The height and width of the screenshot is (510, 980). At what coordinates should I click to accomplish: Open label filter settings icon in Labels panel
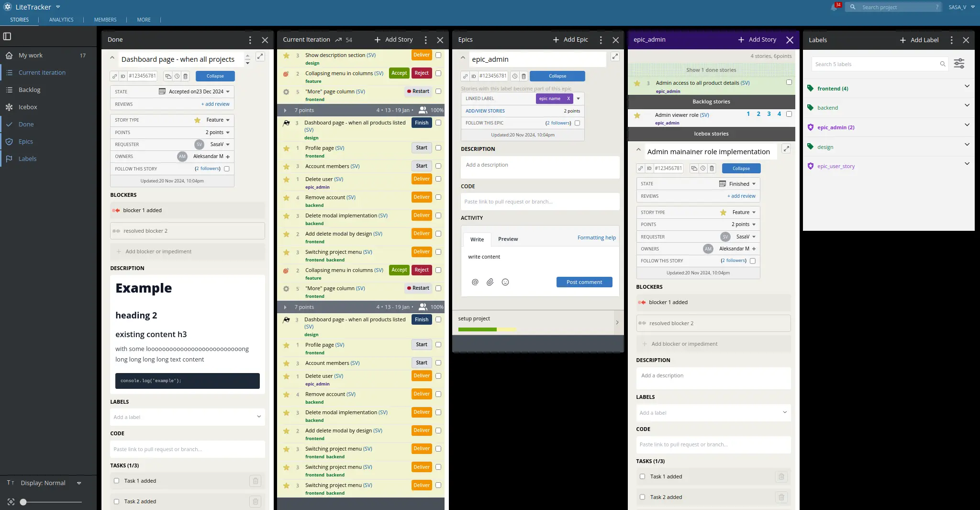(x=959, y=64)
